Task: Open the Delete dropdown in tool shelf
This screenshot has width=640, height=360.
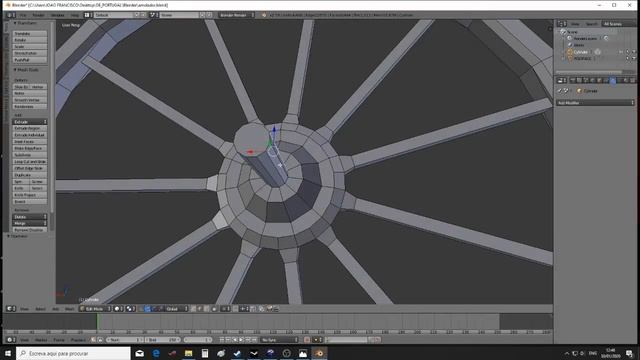Action: (x=30, y=217)
